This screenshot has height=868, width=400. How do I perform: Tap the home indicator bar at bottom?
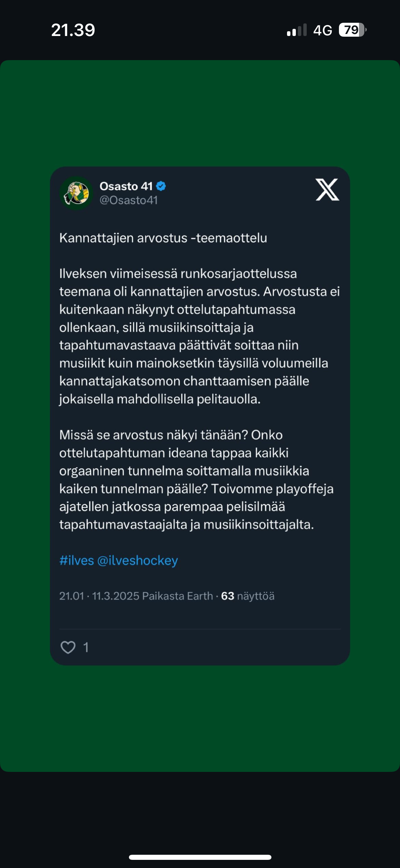pos(200,857)
